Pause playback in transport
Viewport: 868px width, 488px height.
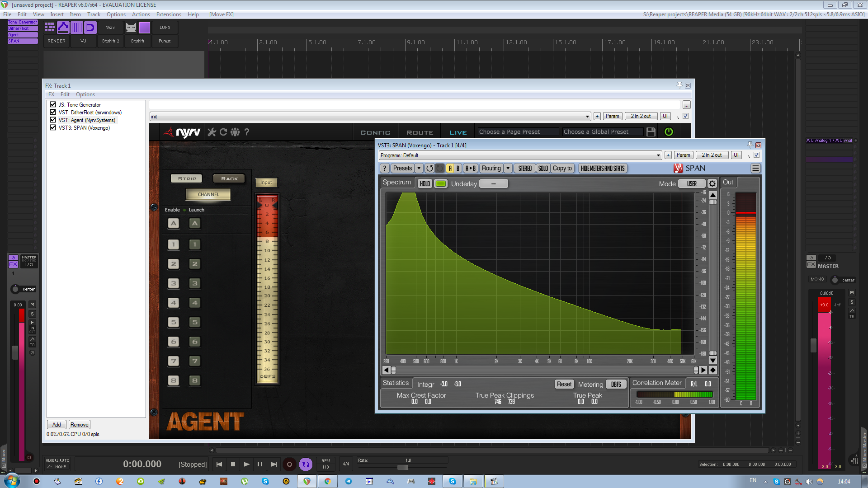[260, 464]
